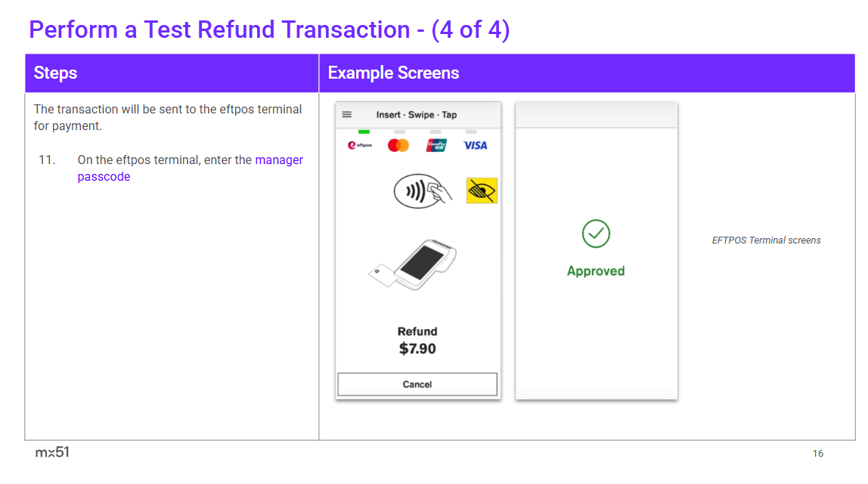Click the eftpos card logo

pyautogui.click(x=360, y=145)
